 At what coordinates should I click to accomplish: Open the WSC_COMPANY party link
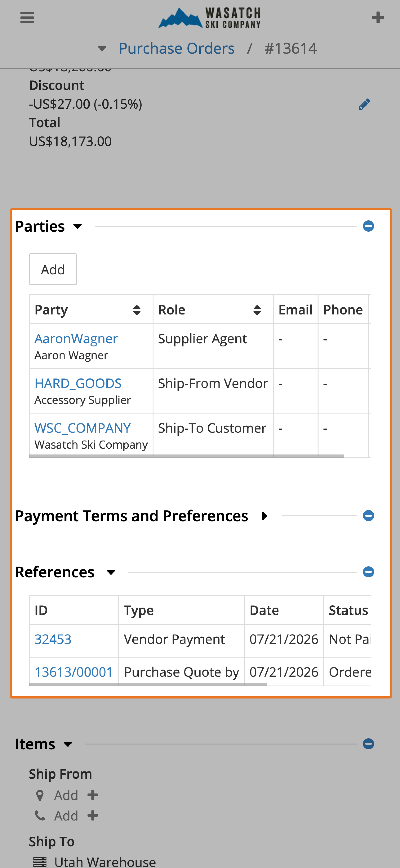click(x=82, y=428)
